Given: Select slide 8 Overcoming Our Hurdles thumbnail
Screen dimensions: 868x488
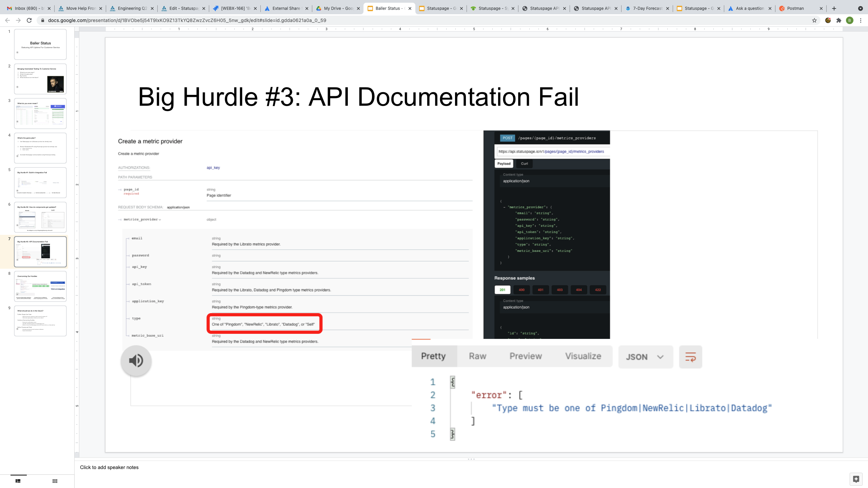Looking at the screenshot, I should point(40,286).
